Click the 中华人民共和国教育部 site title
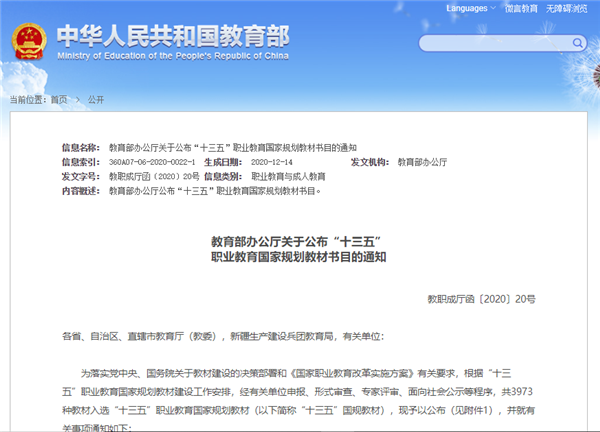Image resolution: width=600 pixels, height=432 pixels. [172, 35]
